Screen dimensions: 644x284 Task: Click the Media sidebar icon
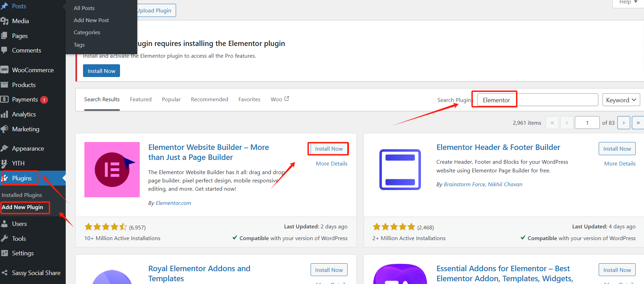pyautogui.click(x=4, y=21)
